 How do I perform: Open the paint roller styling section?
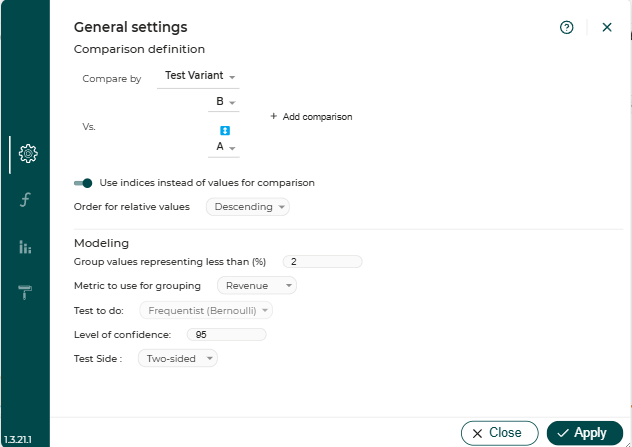coord(25,292)
